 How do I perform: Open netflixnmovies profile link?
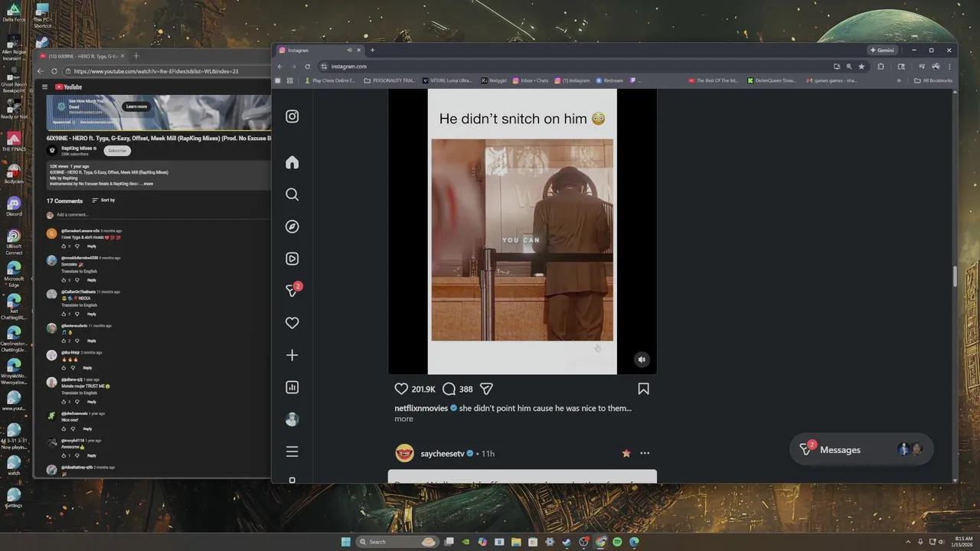coord(421,408)
